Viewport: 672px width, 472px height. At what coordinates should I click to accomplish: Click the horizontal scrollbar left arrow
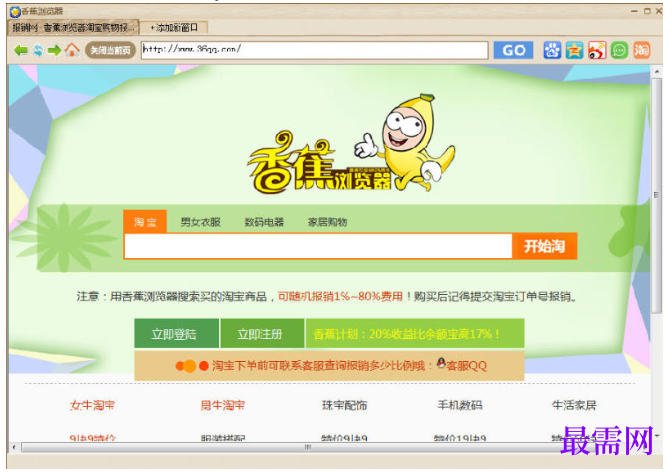(x=14, y=448)
